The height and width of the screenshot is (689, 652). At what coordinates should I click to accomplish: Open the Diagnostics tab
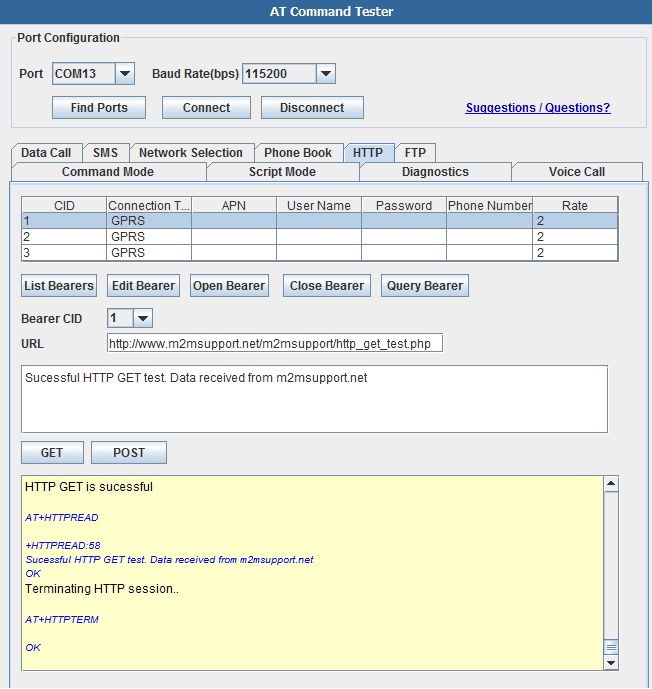[x=435, y=171]
